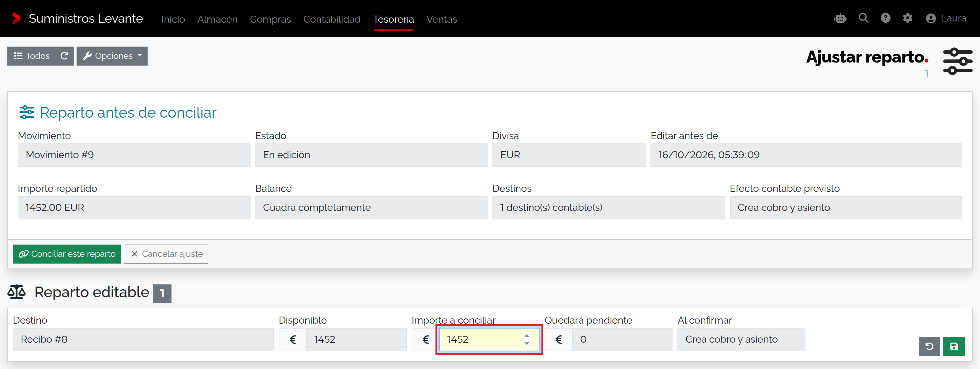Click the Al confirmar field in editable row
The width and height of the screenshot is (980, 369).
[741, 339]
